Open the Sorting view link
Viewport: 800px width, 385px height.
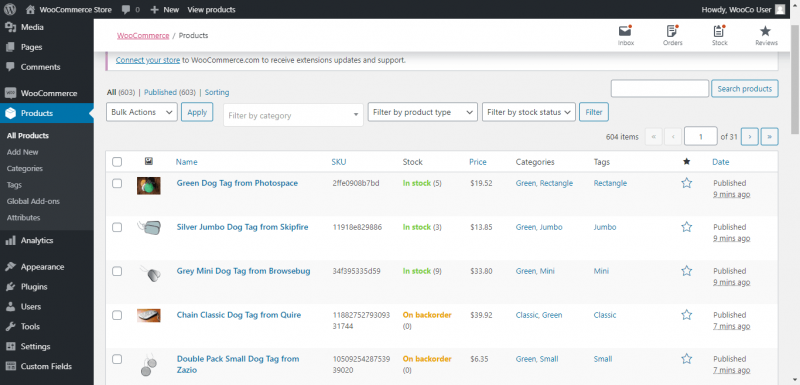click(x=217, y=92)
